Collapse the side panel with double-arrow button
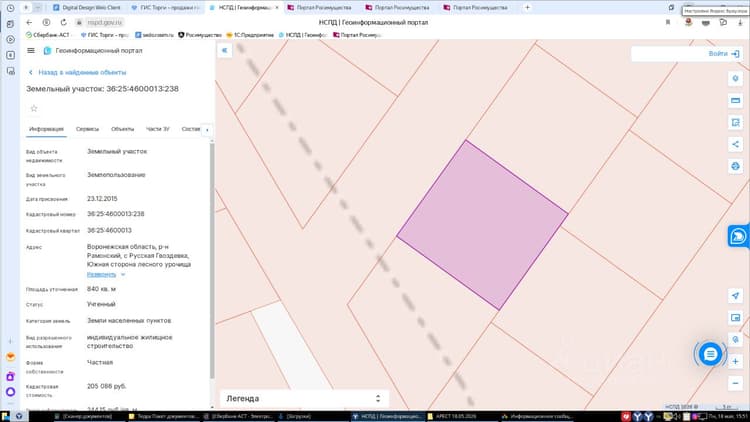The height and width of the screenshot is (422, 750). point(224,50)
